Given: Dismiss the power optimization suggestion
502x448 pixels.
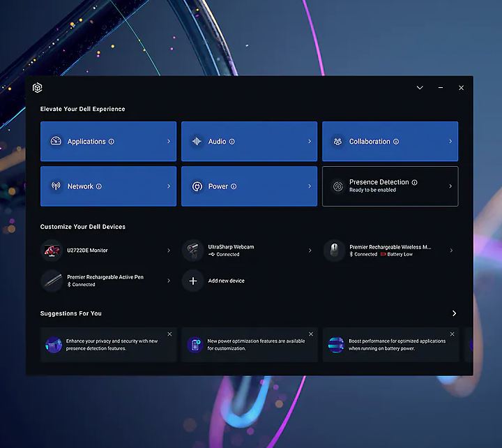Looking at the screenshot, I should click(x=311, y=334).
